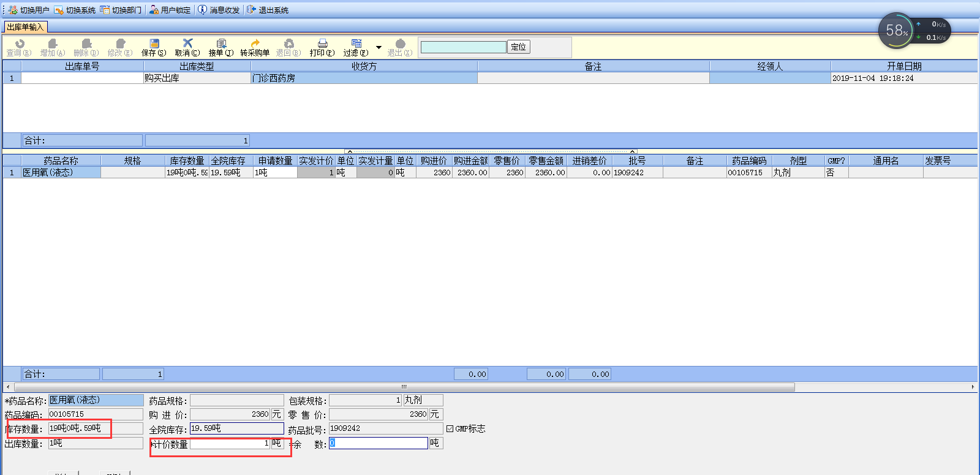Open the network speed monitor widget showing 58%
The height and width of the screenshot is (475, 980).
pyautogui.click(x=914, y=31)
